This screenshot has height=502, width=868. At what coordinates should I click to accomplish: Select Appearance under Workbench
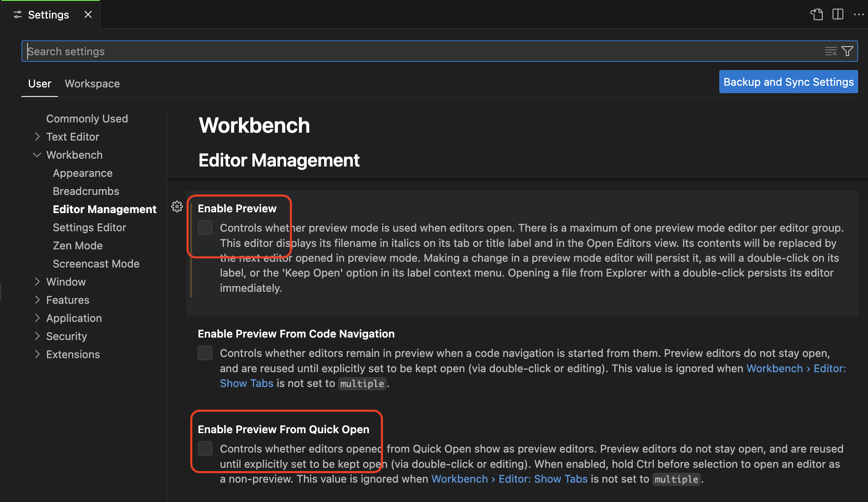point(82,173)
